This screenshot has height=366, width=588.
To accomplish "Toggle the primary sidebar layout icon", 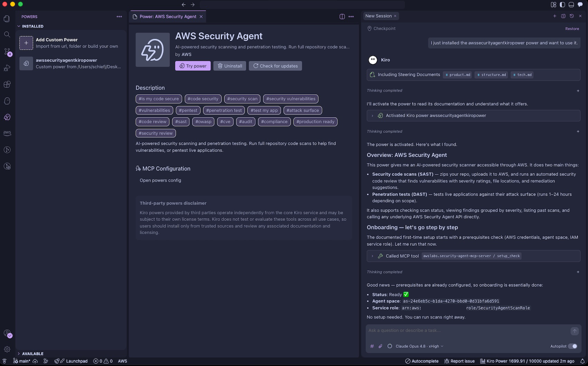I will pyautogui.click(x=562, y=5).
